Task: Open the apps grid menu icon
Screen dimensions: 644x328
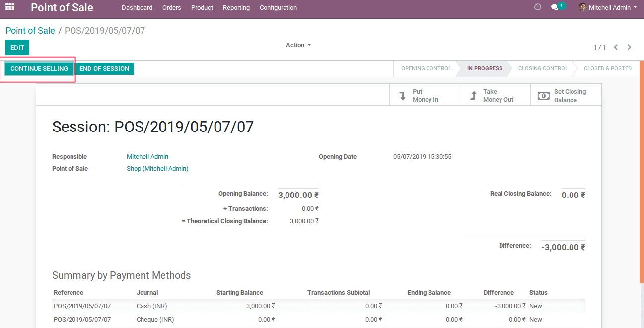Action: [10, 7]
